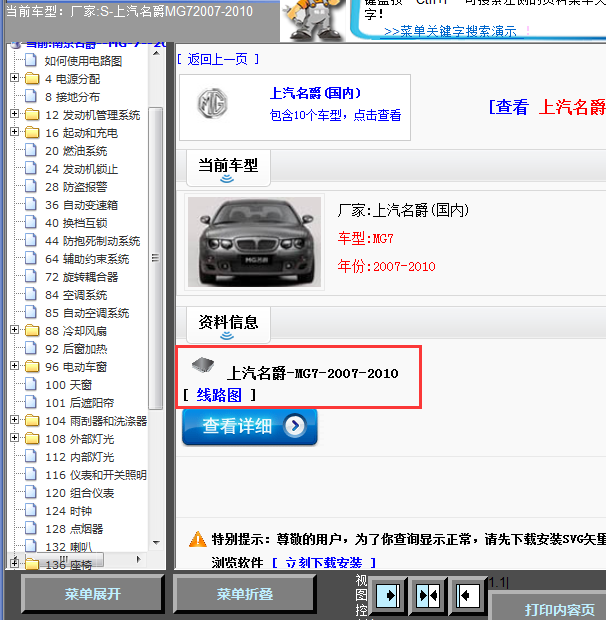This screenshot has width=606, height=620.
Task: Click the 92 后窗加热 page icon
Action: click(x=31, y=348)
